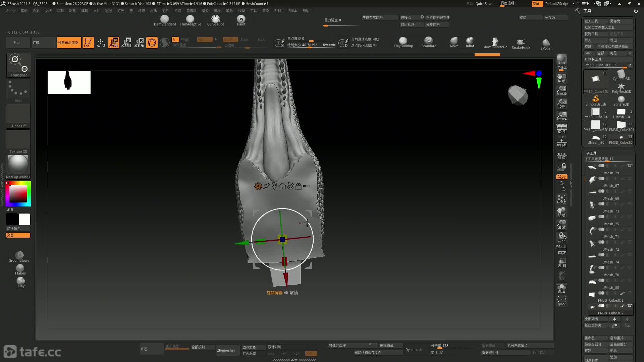644x362 pixels.
Task: Adjust the 绘制大小 (Draw Size) slider
Action: pyautogui.click(x=311, y=45)
